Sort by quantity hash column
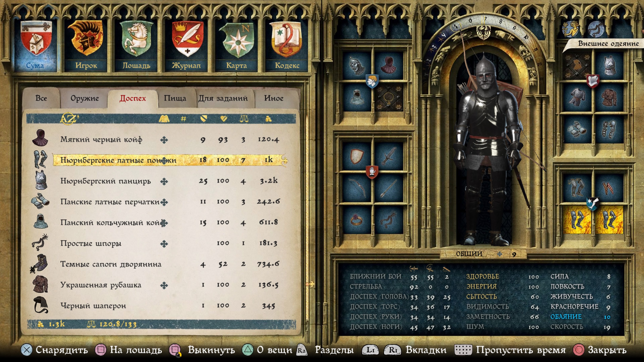 (184, 119)
